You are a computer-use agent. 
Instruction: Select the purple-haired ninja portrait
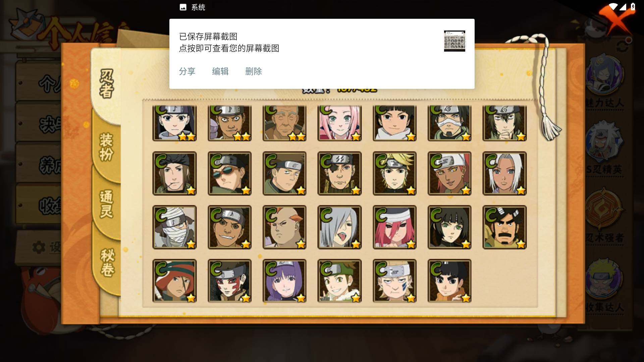[284, 281]
